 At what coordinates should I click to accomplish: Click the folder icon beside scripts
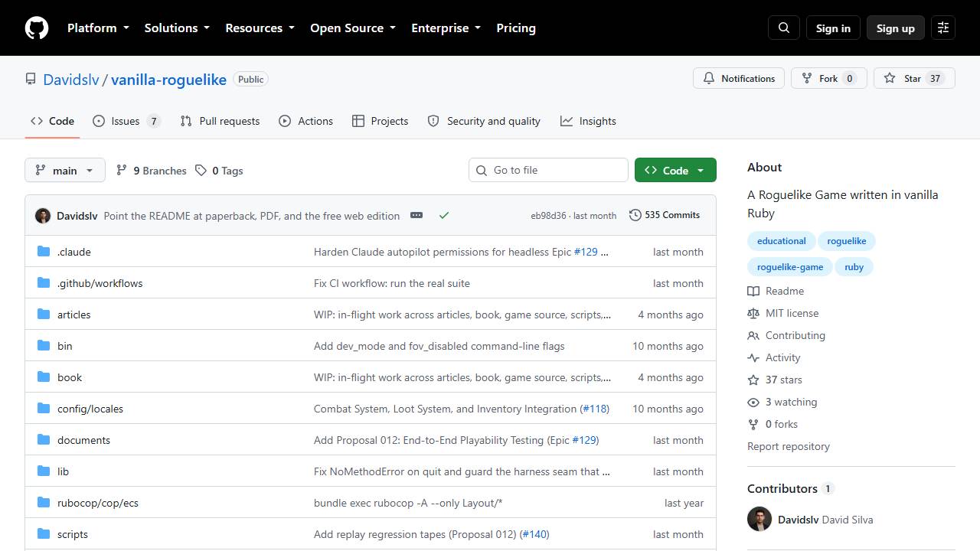point(44,534)
